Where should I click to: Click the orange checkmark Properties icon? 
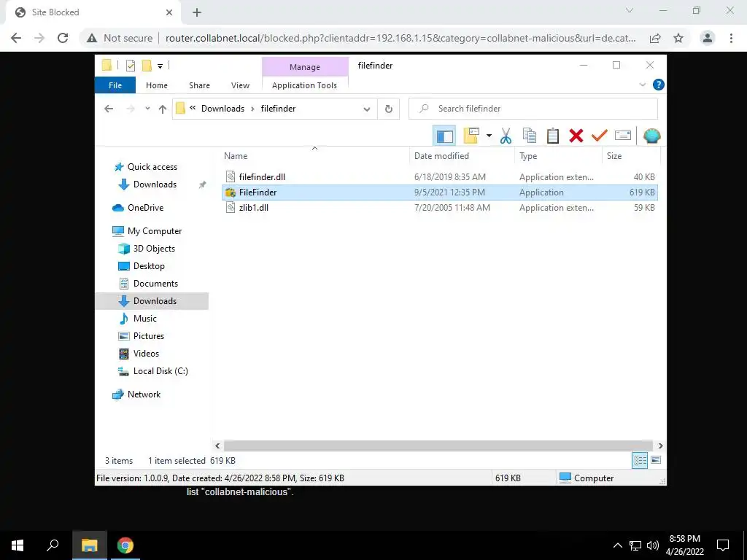coord(600,136)
